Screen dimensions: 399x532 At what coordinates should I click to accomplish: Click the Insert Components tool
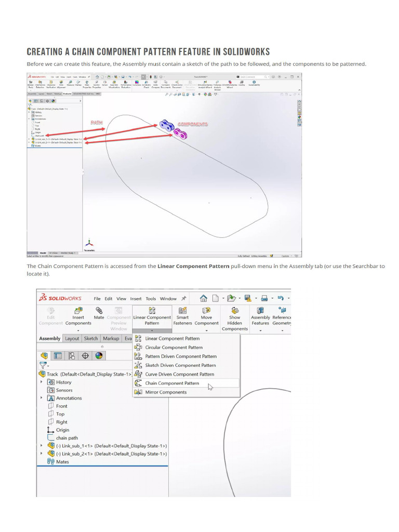tap(78, 316)
